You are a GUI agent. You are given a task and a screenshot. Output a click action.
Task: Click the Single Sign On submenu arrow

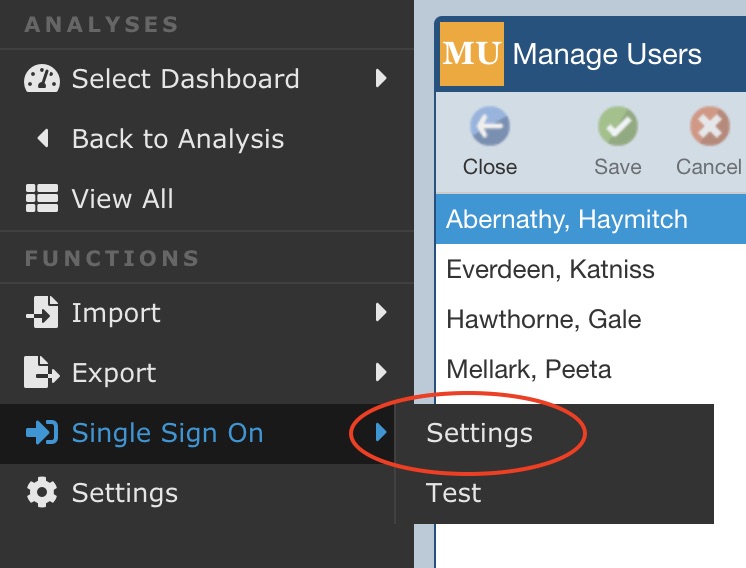(x=381, y=432)
